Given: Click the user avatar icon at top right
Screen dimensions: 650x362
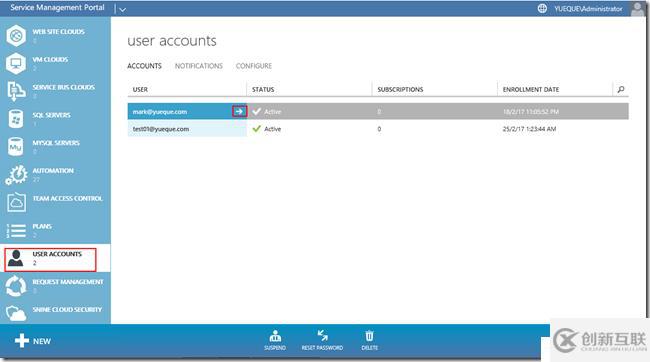Looking at the screenshot, I should (x=637, y=8).
